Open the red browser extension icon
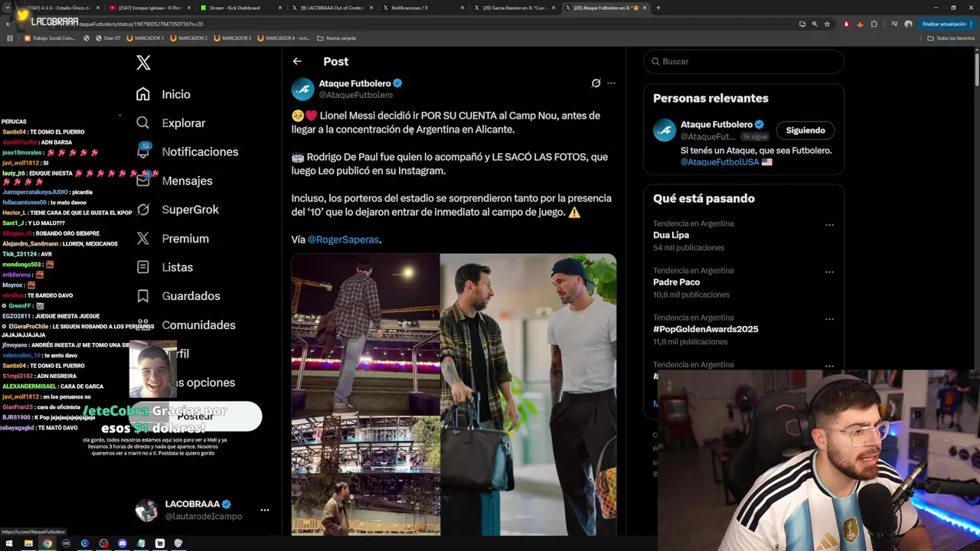 (846, 24)
